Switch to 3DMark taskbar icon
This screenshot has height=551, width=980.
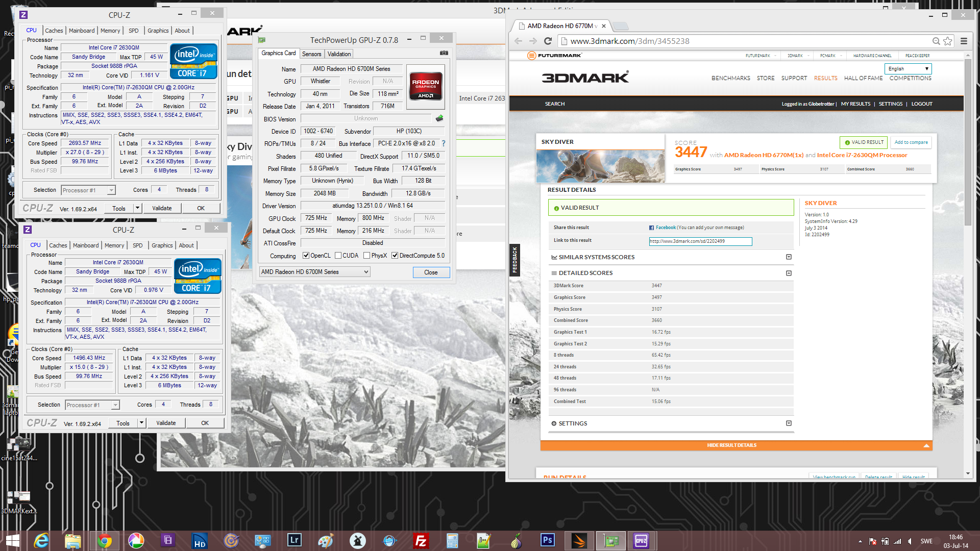click(579, 541)
